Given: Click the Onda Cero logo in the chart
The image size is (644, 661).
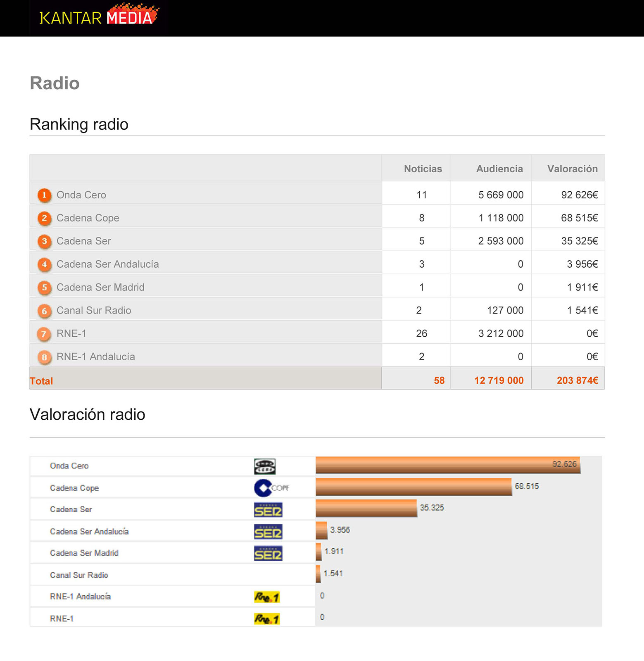Looking at the screenshot, I should [x=265, y=466].
